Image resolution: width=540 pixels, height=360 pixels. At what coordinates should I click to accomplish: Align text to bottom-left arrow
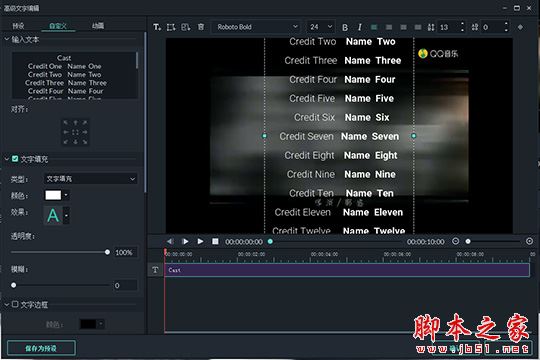point(66,142)
